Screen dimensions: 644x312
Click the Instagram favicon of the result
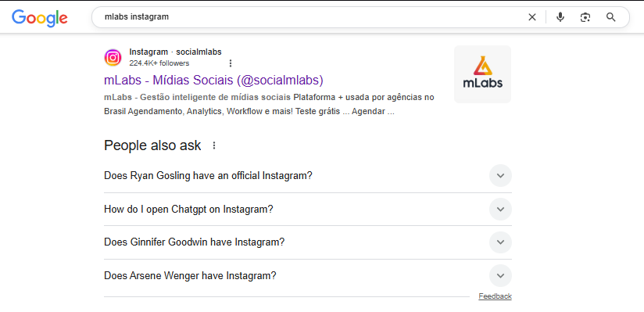[113, 58]
